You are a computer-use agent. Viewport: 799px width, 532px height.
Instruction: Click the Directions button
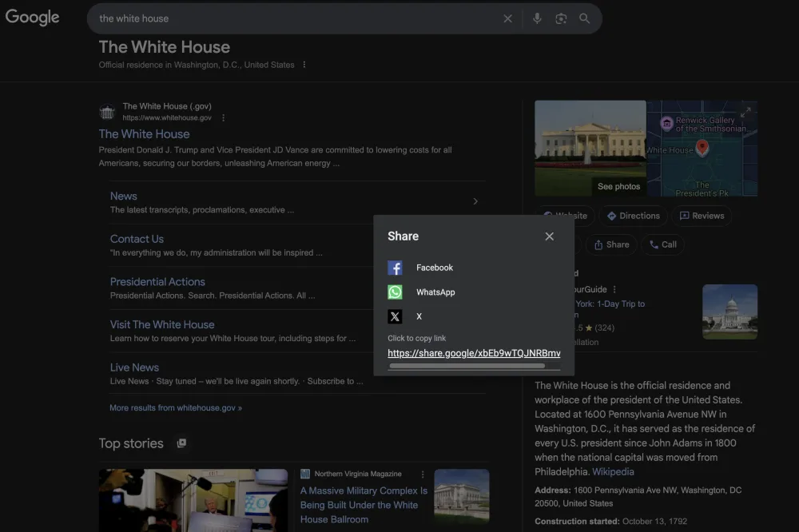[x=634, y=216]
